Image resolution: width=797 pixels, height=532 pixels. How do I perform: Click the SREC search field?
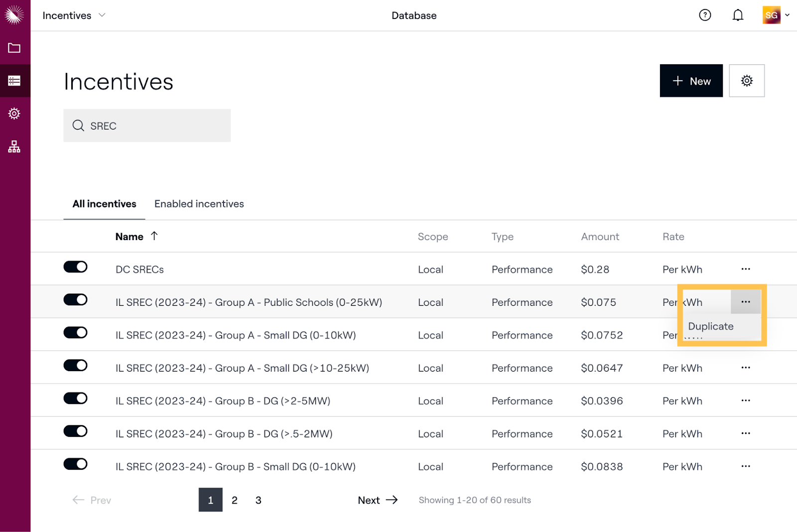tap(147, 126)
